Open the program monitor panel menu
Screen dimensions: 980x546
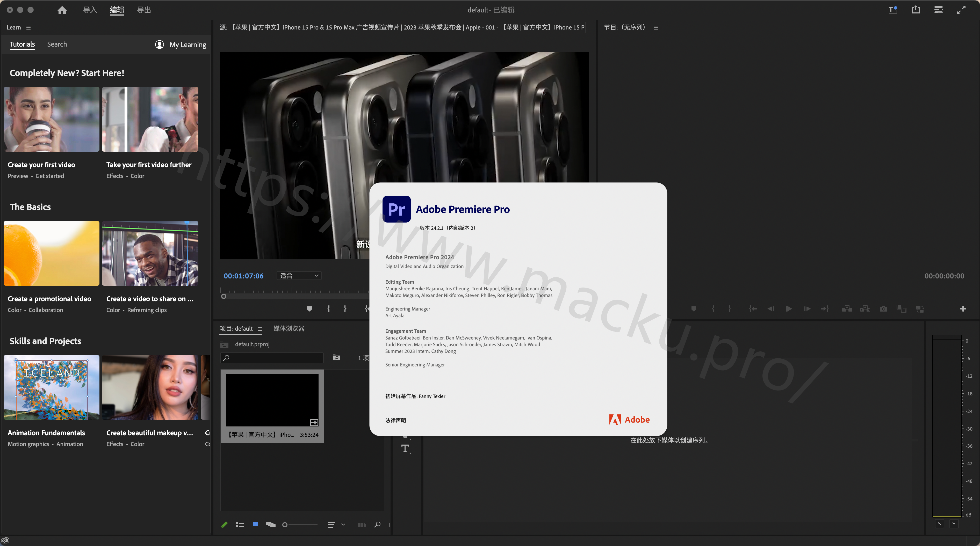(656, 27)
